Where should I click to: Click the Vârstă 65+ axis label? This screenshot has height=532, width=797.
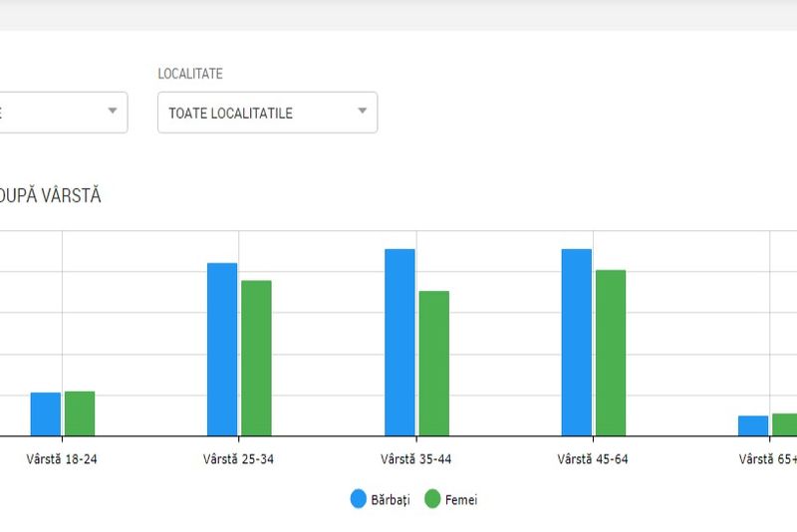click(x=767, y=459)
